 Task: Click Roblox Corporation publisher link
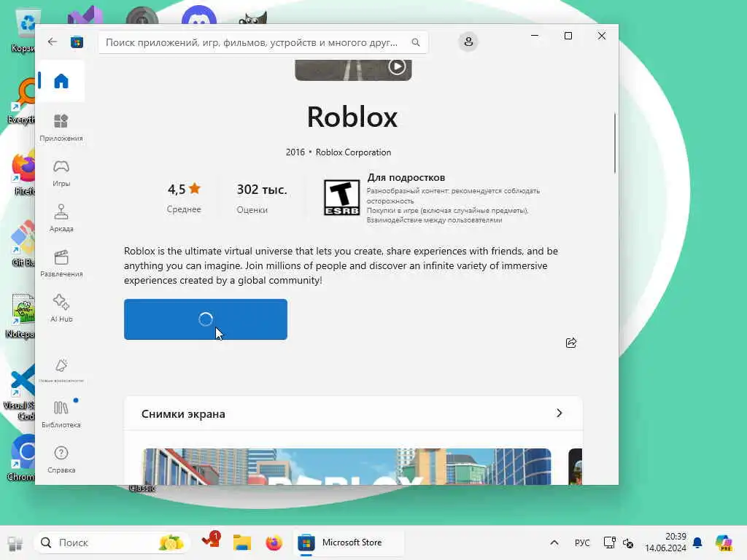353,152
